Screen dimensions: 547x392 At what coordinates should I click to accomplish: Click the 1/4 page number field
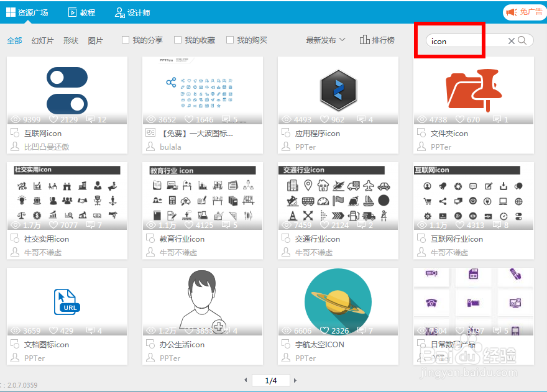[270, 380]
